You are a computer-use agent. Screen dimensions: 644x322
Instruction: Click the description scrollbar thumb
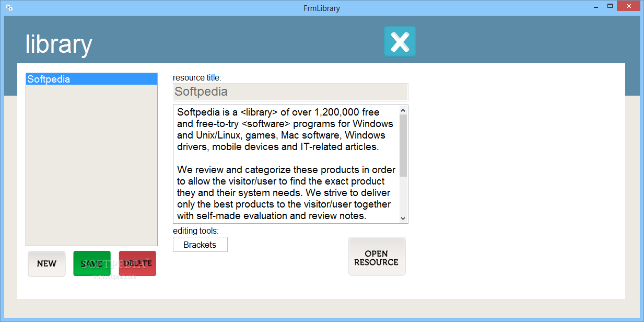[x=403, y=146]
